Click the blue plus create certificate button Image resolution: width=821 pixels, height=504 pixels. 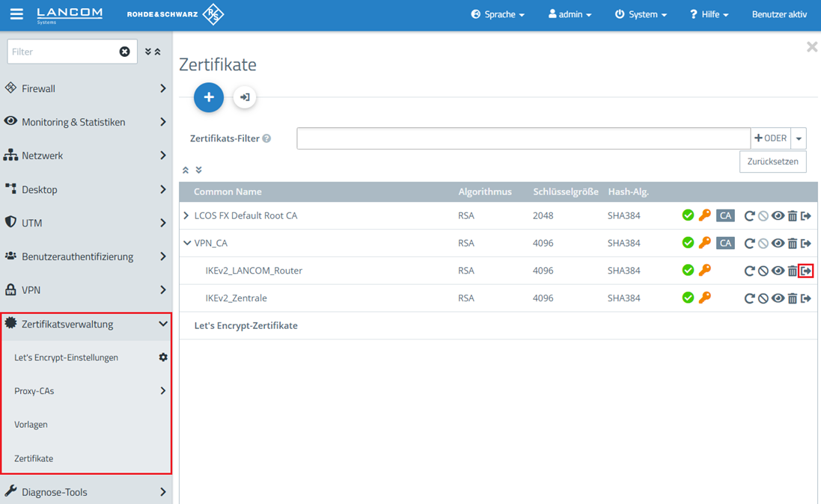209,97
